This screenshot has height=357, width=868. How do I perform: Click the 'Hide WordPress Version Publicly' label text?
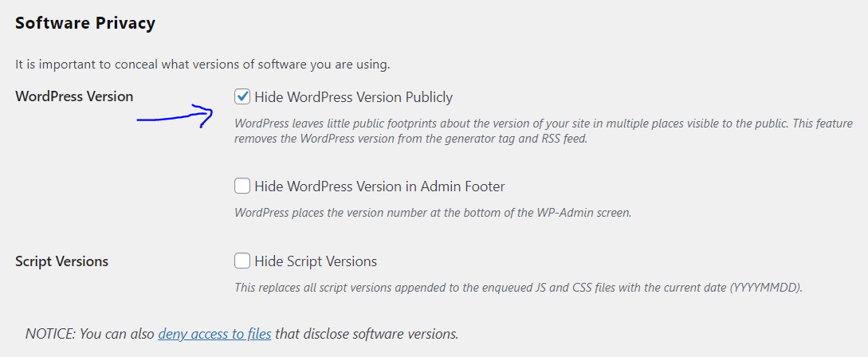point(353,97)
